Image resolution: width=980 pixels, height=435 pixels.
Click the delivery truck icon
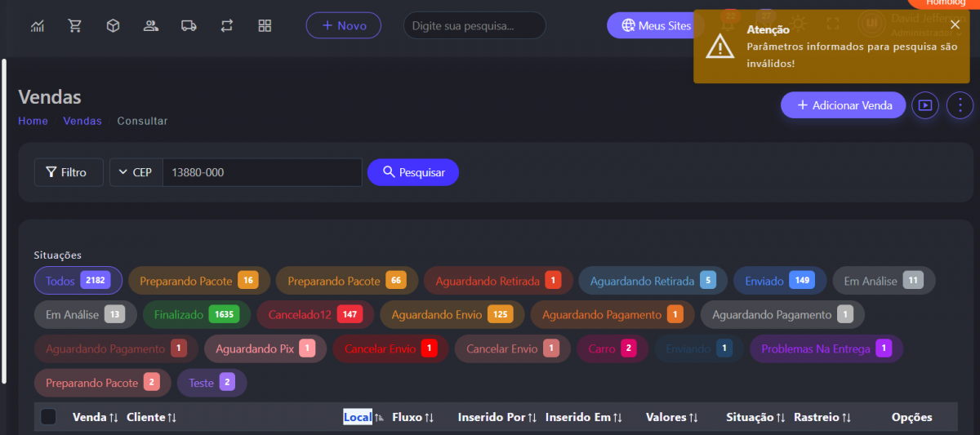pos(189,25)
